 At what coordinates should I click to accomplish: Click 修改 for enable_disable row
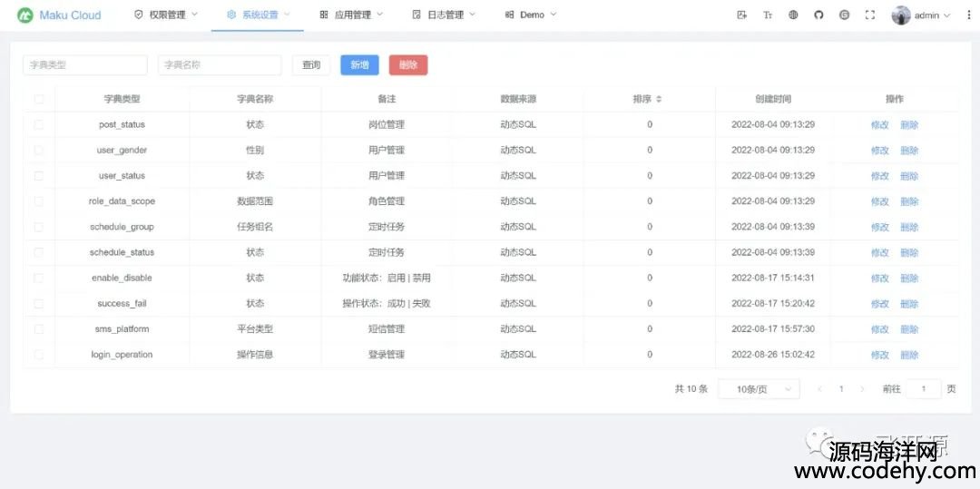point(880,278)
